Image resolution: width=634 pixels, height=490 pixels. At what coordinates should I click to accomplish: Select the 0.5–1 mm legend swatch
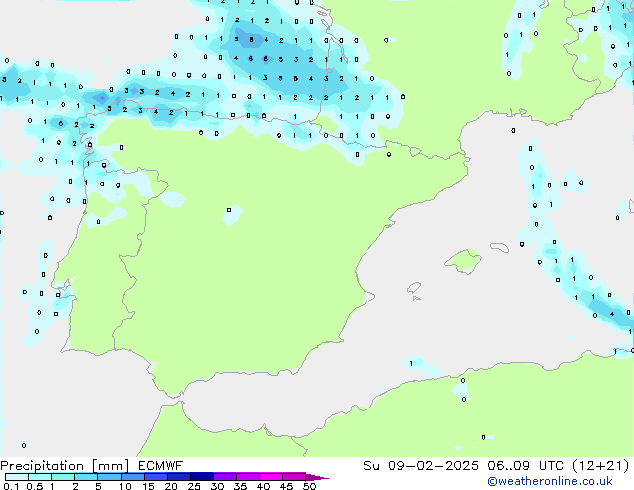coord(40,477)
